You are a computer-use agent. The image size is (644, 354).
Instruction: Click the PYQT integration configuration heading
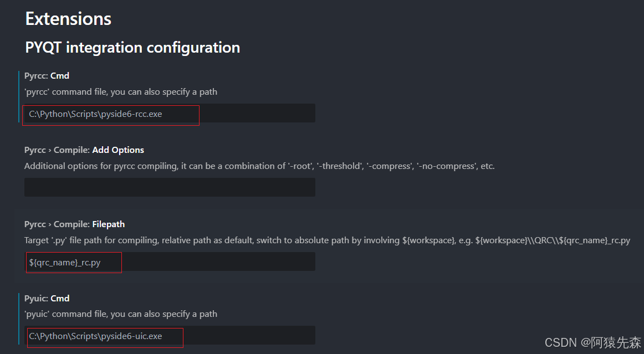pos(132,48)
